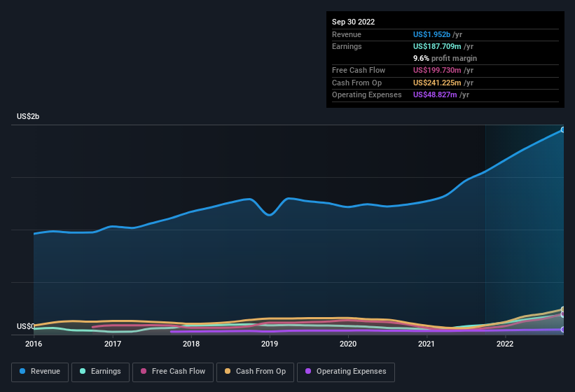575x392 pixels.
Task: Click the US$199.730m free cash flow value
Action: click(x=437, y=70)
